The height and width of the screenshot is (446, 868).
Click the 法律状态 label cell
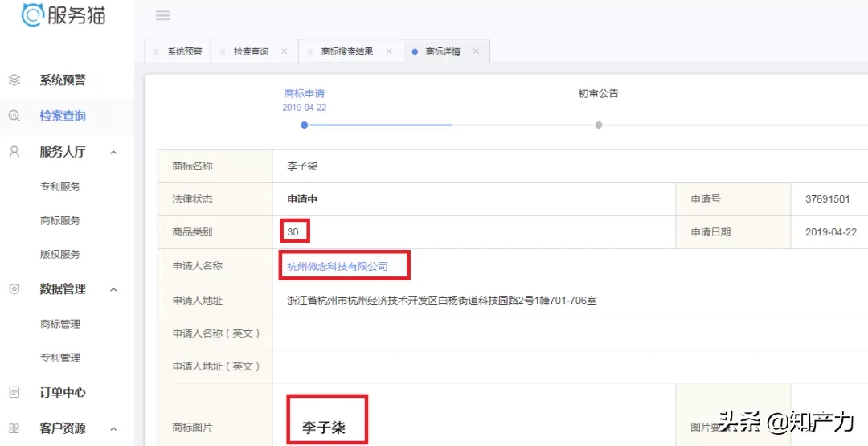point(215,199)
